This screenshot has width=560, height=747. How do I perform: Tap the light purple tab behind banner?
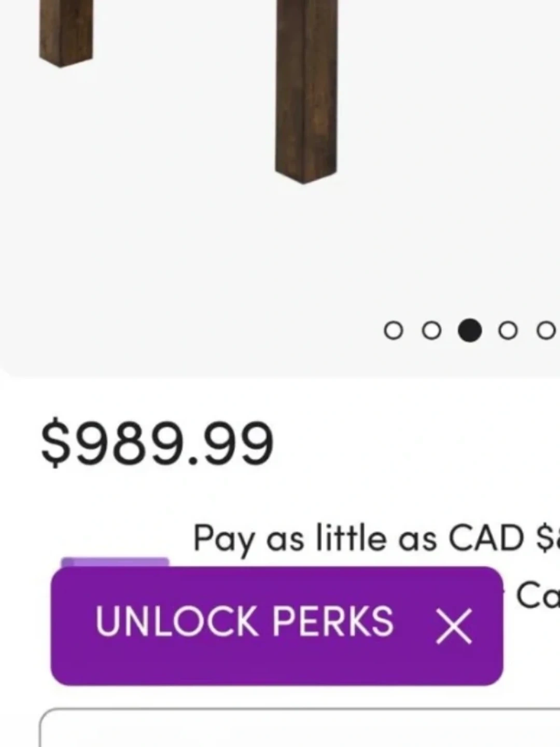pyautogui.click(x=115, y=562)
